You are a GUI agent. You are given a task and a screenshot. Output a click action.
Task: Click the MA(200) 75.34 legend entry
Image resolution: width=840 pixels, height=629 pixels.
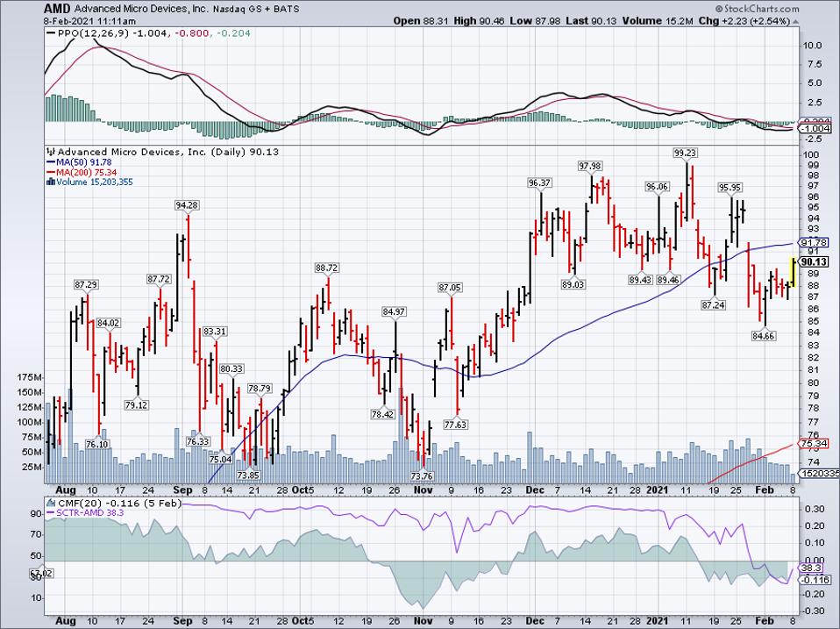click(86, 172)
